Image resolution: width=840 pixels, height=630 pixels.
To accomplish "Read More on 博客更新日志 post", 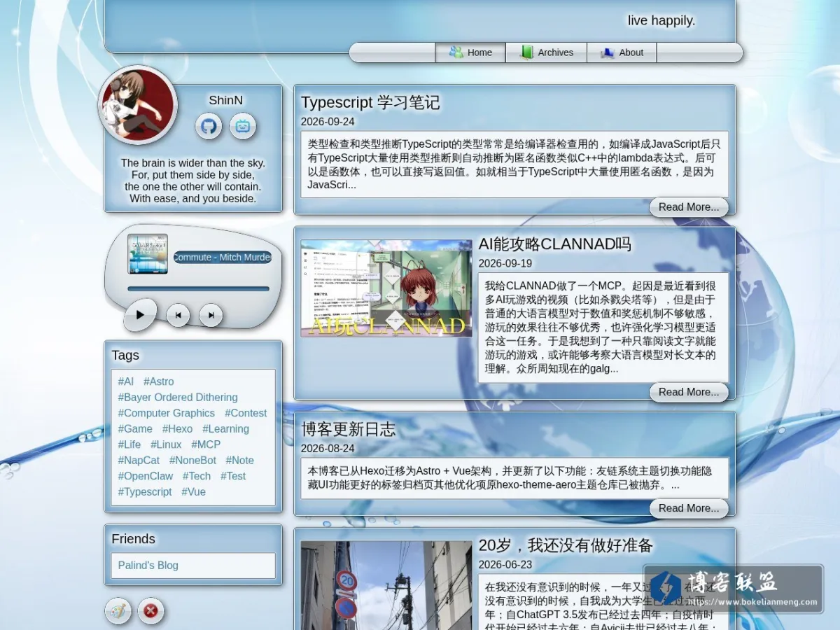I will coord(689,508).
